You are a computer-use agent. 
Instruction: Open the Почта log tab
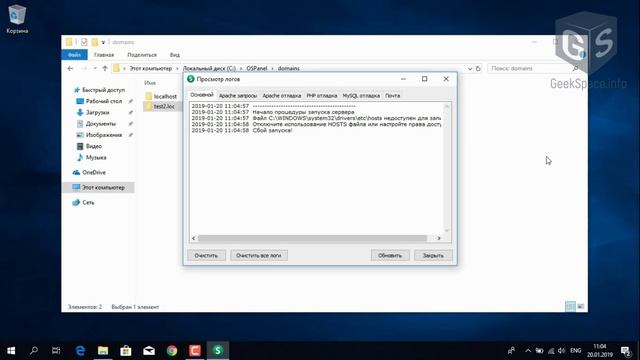click(392, 96)
